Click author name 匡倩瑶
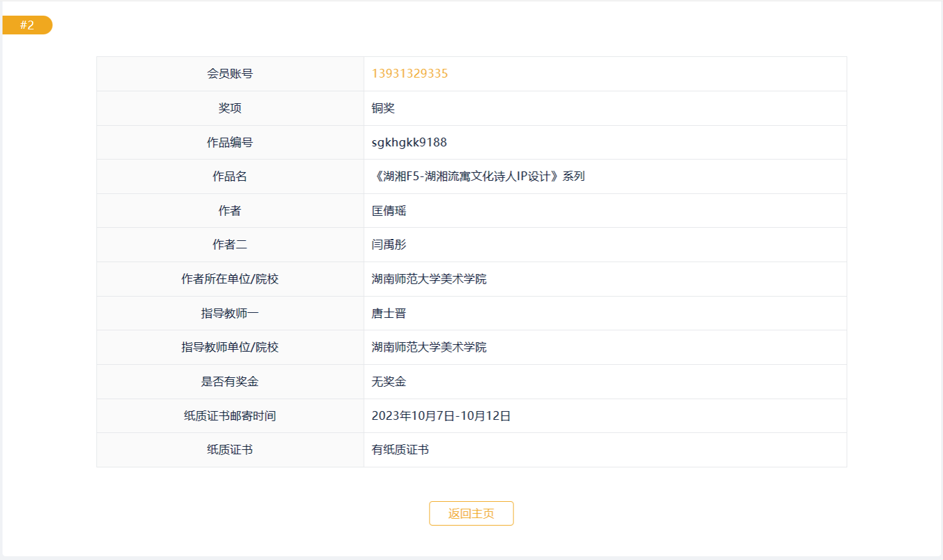The image size is (943, 560). point(389,211)
